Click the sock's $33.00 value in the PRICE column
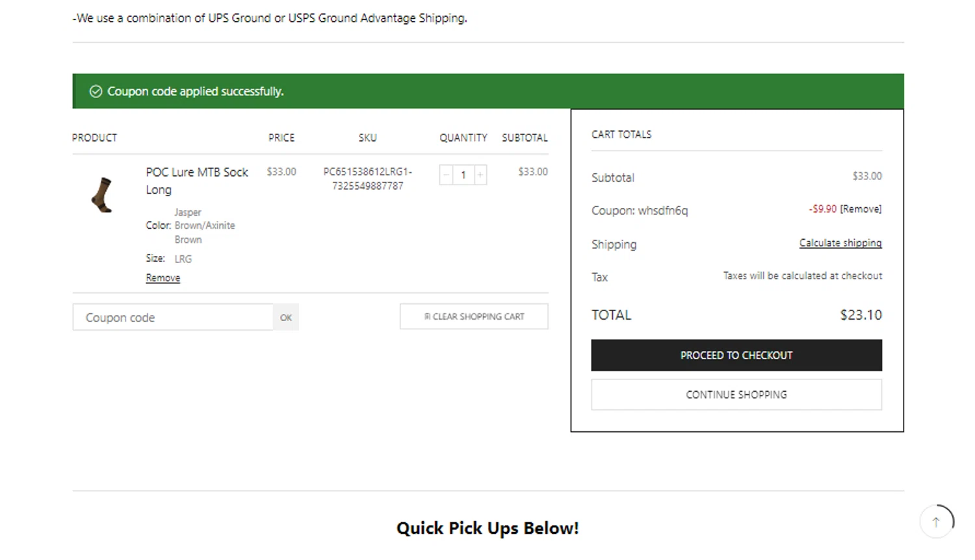This screenshot has height=560, width=975. [281, 172]
